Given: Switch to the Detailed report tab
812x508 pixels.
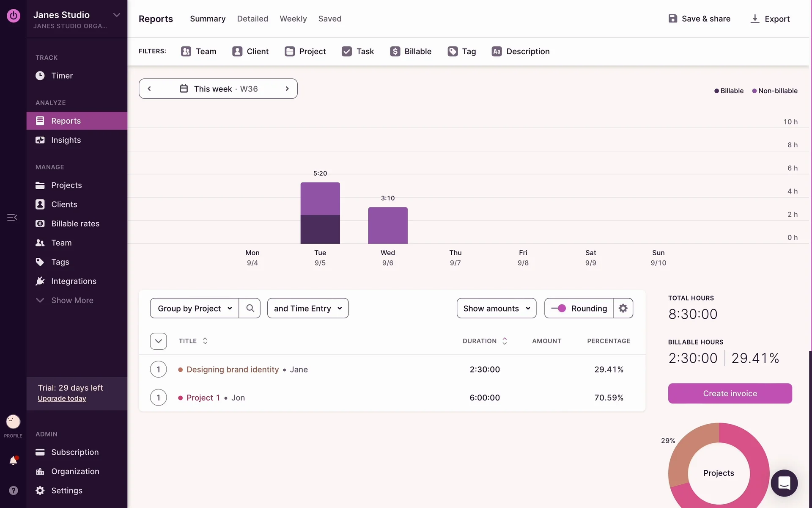Looking at the screenshot, I should tap(252, 19).
